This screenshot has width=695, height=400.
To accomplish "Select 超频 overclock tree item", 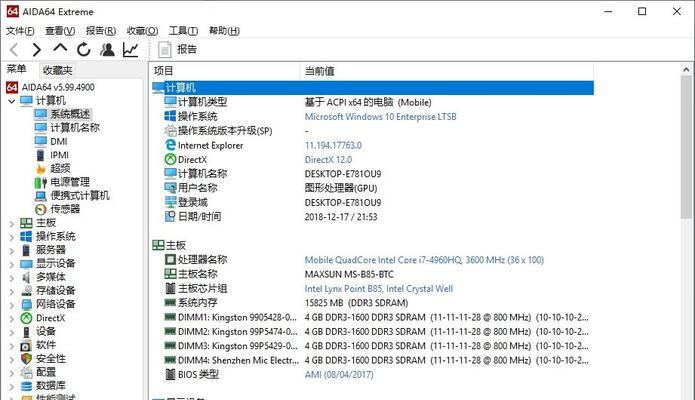I will pos(60,168).
